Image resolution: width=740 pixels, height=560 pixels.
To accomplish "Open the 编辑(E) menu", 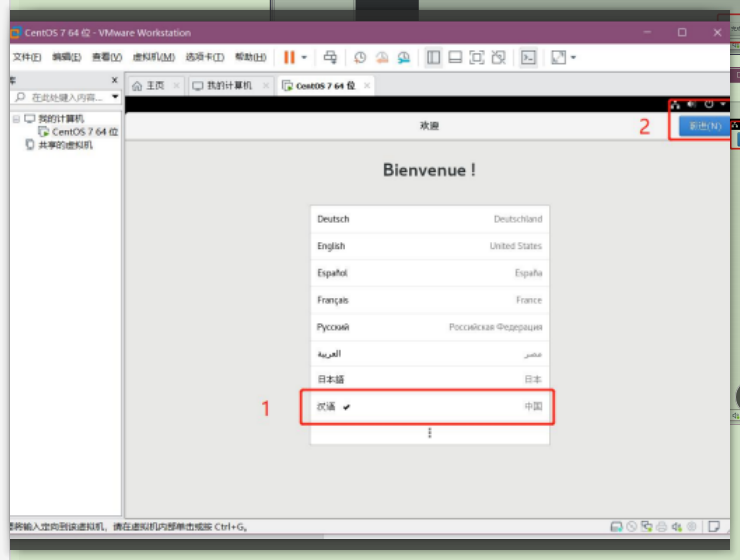I will [67, 57].
